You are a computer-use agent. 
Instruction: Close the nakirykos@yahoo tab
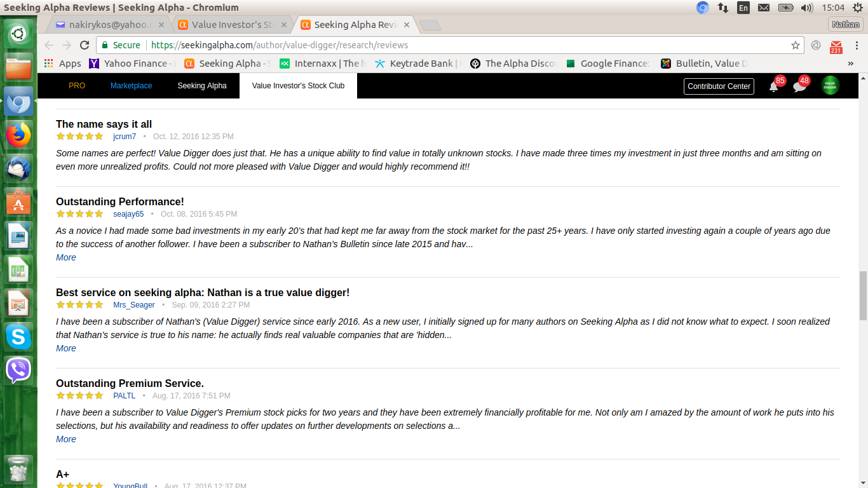[x=161, y=25]
